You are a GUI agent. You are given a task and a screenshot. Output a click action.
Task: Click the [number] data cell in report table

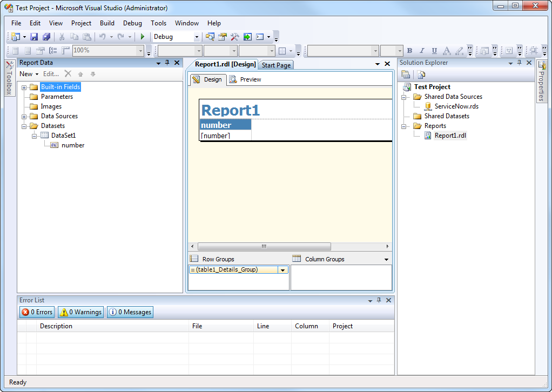click(225, 136)
